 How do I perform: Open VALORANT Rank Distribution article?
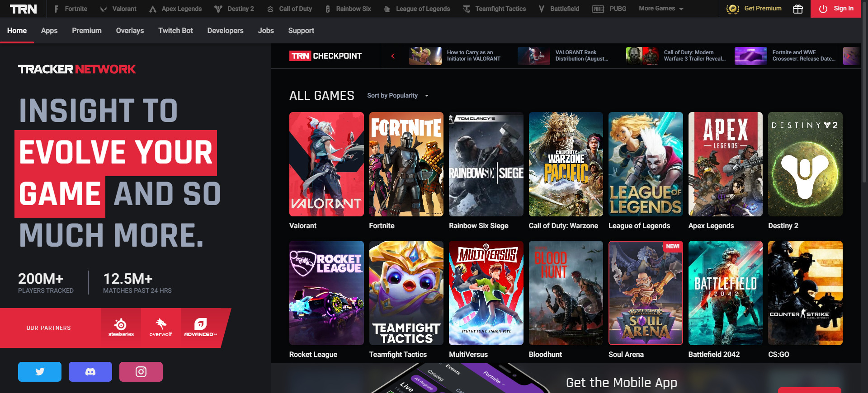563,56
